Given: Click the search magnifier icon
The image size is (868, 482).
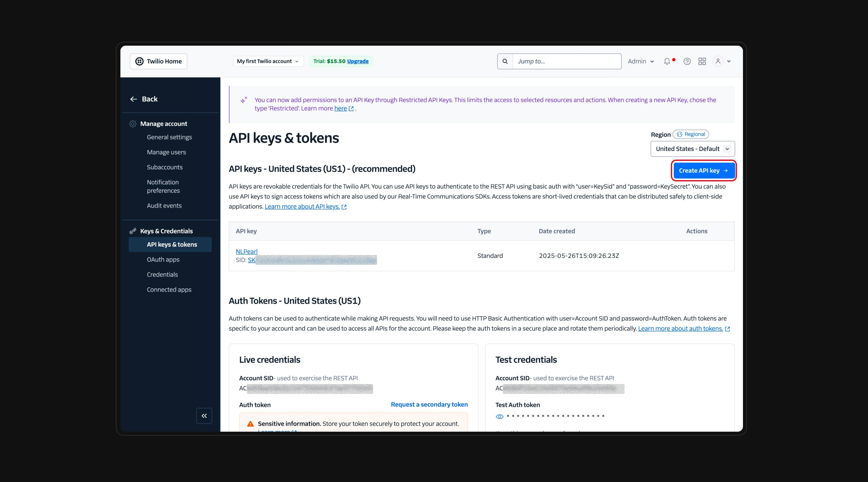Looking at the screenshot, I should click(505, 61).
